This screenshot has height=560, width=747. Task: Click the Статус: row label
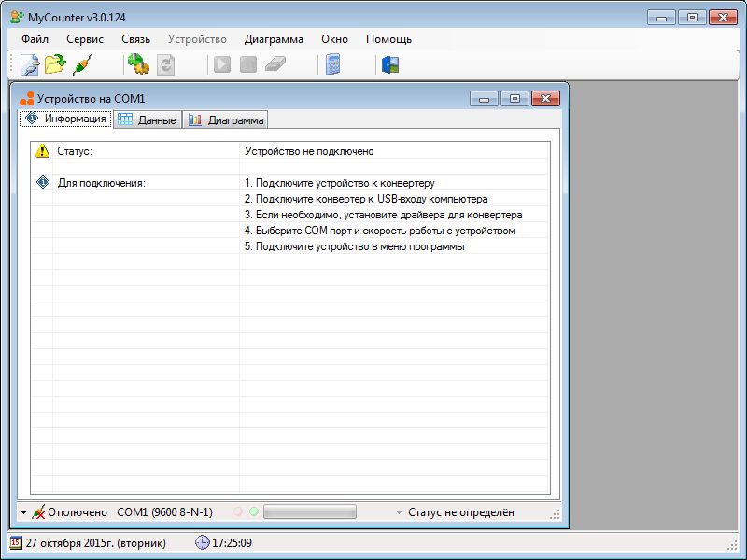pyautogui.click(x=75, y=151)
